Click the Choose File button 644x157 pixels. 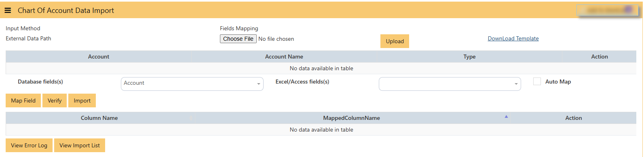pyautogui.click(x=238, y=39)
